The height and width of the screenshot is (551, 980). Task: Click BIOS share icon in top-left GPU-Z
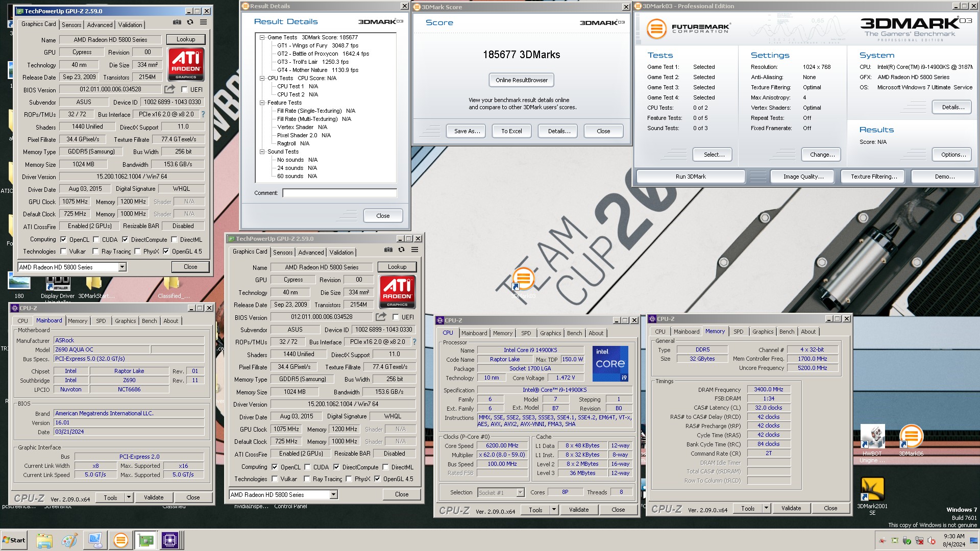point(169,89)
